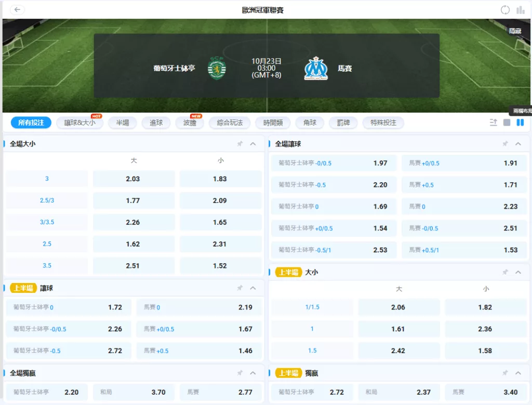The height and width of the screenshot is (405, 532).
Task: Switch to the 角球 corners tab
Action: (x=310, y=123)
